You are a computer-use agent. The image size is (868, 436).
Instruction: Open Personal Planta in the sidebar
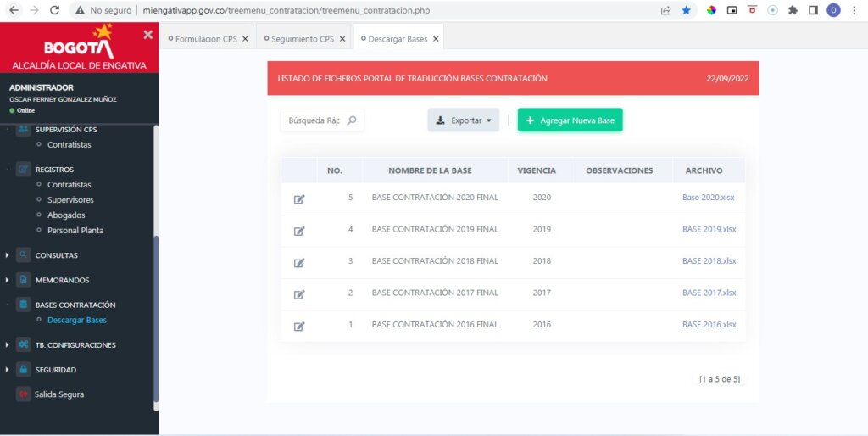(x=75, y=231)
